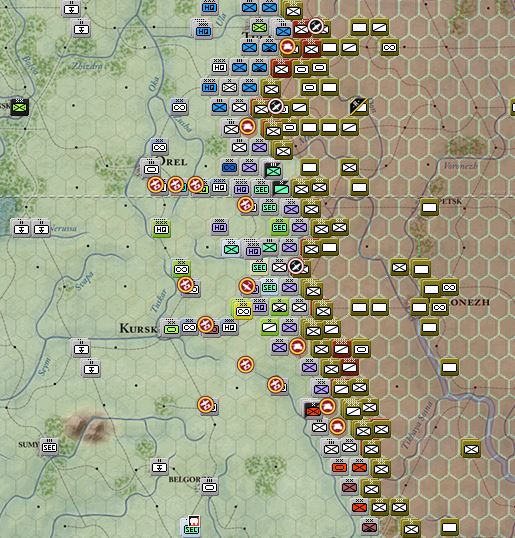Select the airbase counter touching the Nerussa label
The image size is (515, 538).
41,229
